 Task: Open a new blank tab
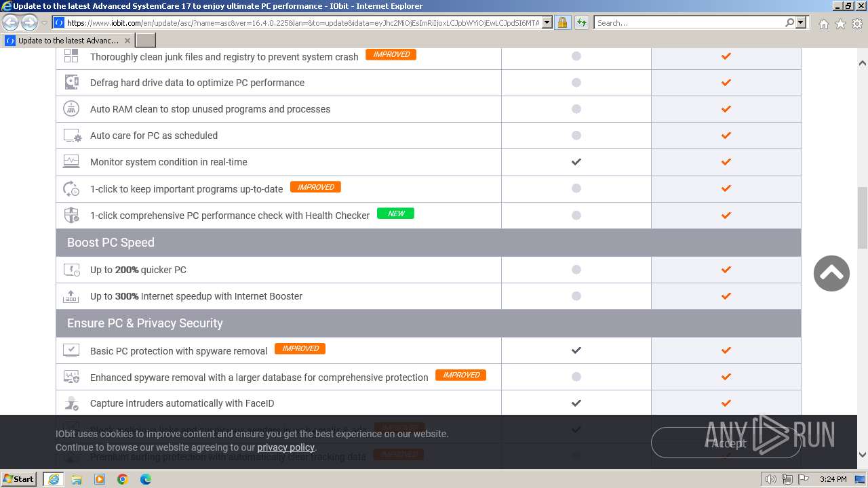pos(146,41)
